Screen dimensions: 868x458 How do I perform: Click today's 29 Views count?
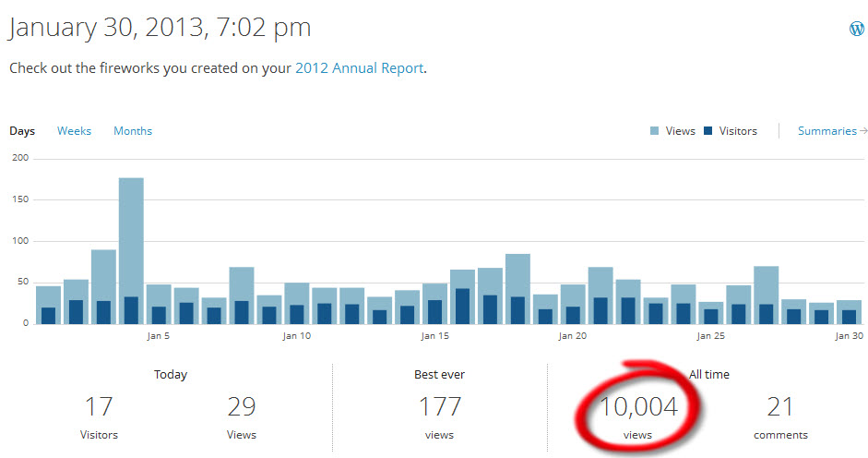(x=241, y=406)
